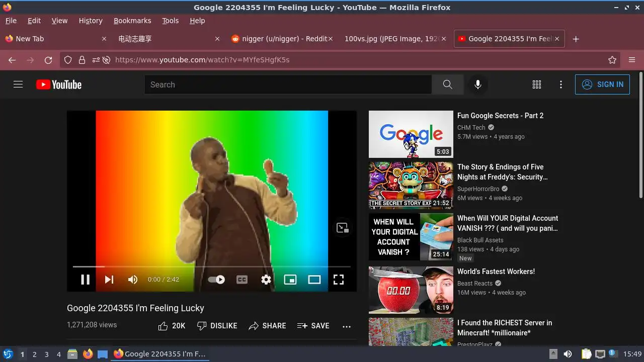Click the search magnifier button
The height and width of the screenshot is (362, 644).
(x=447, y=84)
